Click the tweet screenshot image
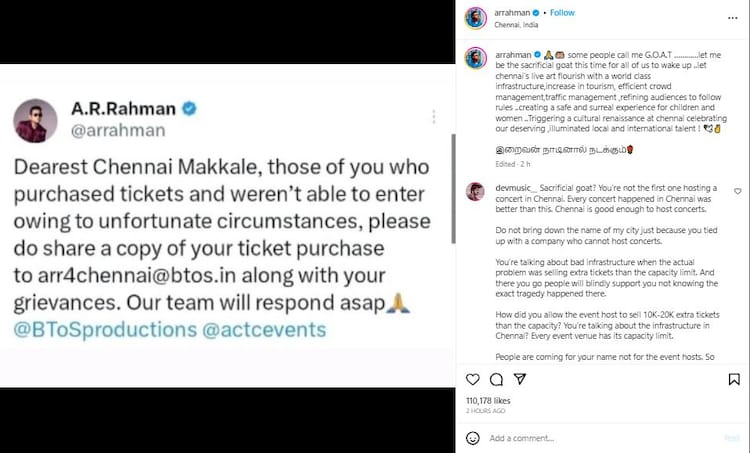 coord(227,225)
